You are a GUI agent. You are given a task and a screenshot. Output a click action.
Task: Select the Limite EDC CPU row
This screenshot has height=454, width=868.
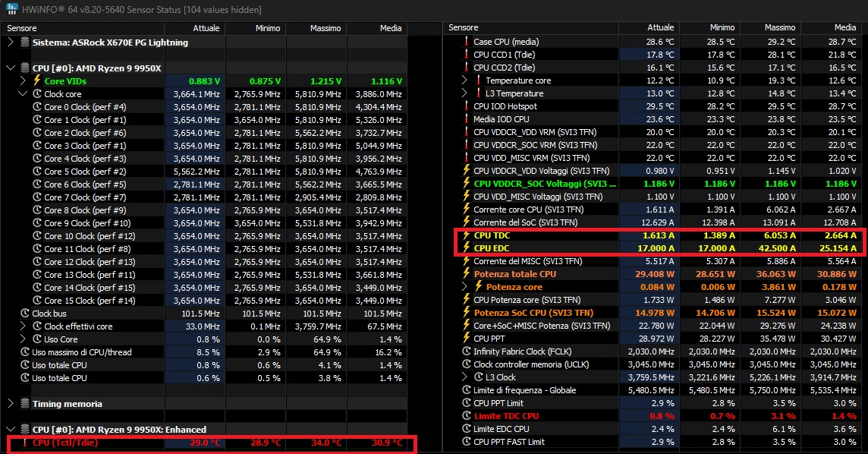click(x=653, y=429)
